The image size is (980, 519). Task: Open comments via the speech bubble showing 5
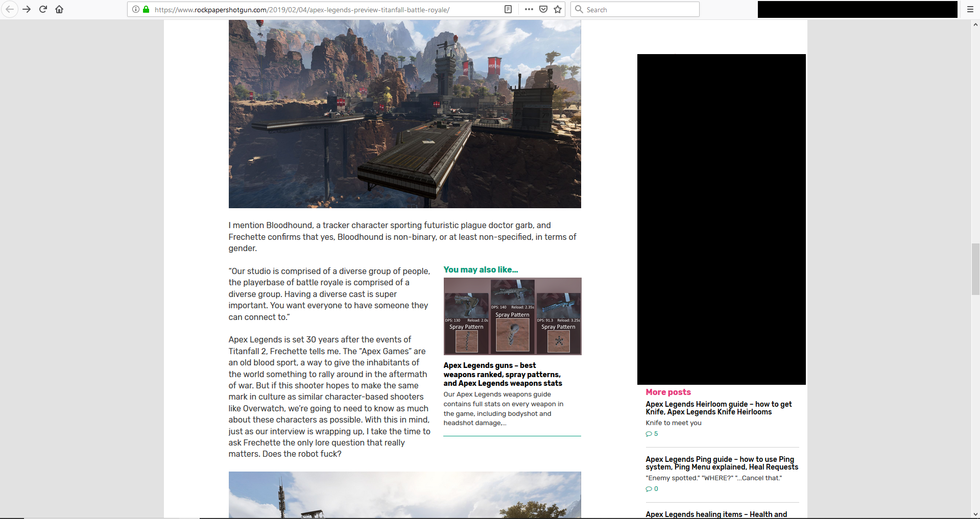(649, 434)
